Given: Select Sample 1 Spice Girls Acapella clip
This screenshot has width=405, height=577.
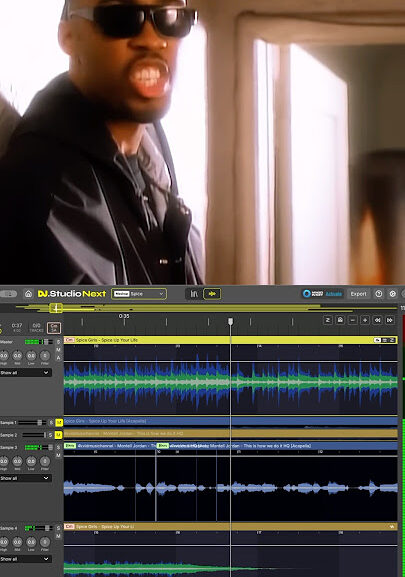Looking at the screenshot, I should click(231, 421).
